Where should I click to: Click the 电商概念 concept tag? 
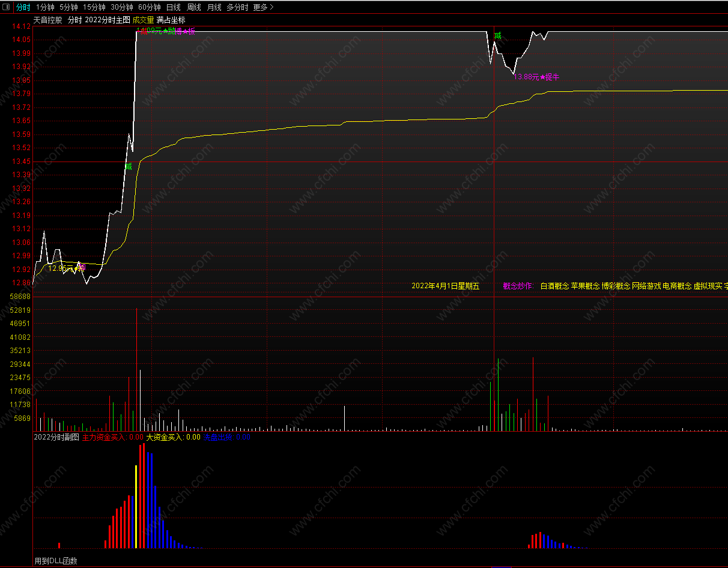(677, 286)
